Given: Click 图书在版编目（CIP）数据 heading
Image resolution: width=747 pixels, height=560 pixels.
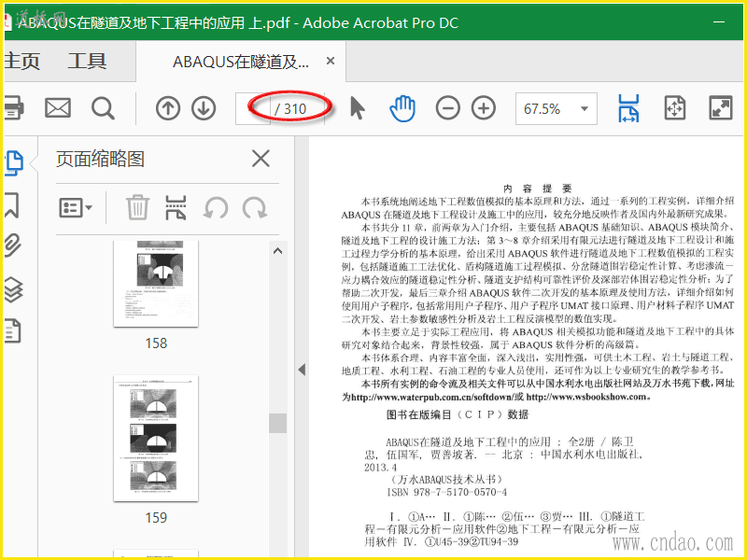Looking at the screenshot, I should point(458,414).
